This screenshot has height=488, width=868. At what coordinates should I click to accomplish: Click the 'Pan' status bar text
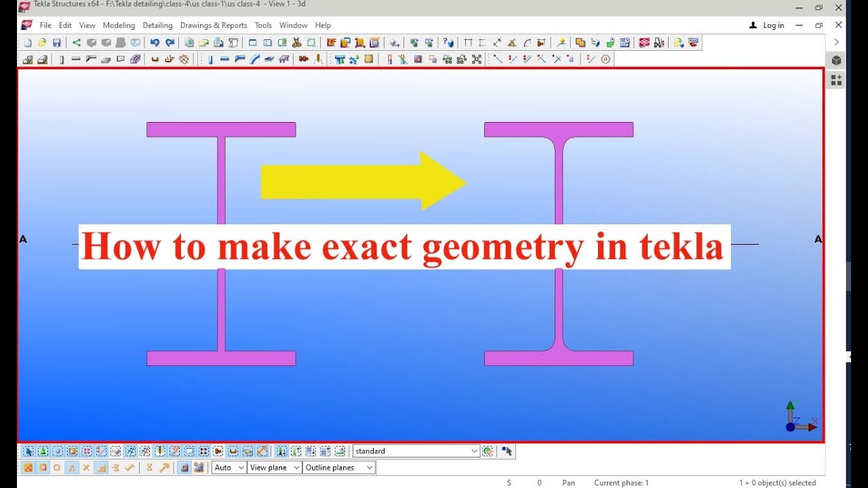pos(568,483)
